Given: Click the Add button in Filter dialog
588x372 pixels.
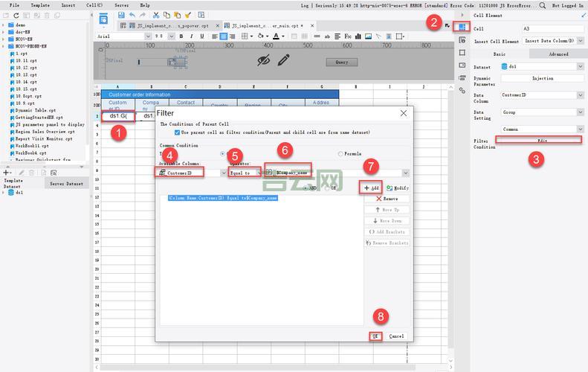Looking at the screenshot, I should [372, 188].
